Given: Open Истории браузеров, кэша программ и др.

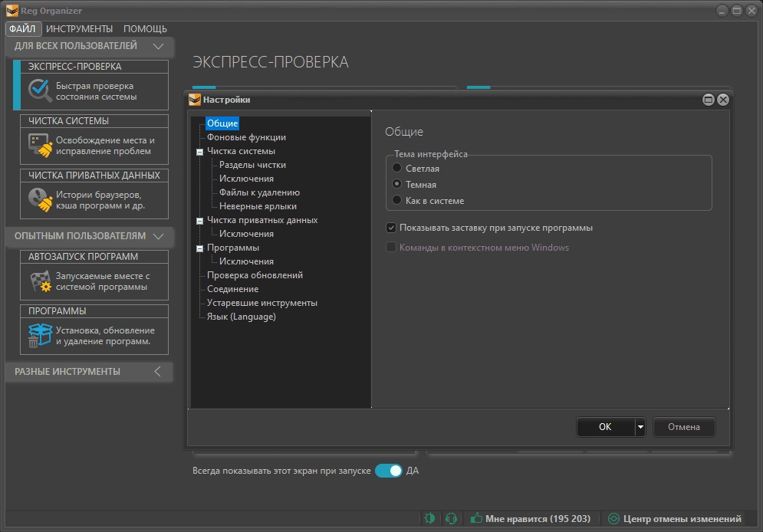Looking at the screenshot, I should point(100,200).
